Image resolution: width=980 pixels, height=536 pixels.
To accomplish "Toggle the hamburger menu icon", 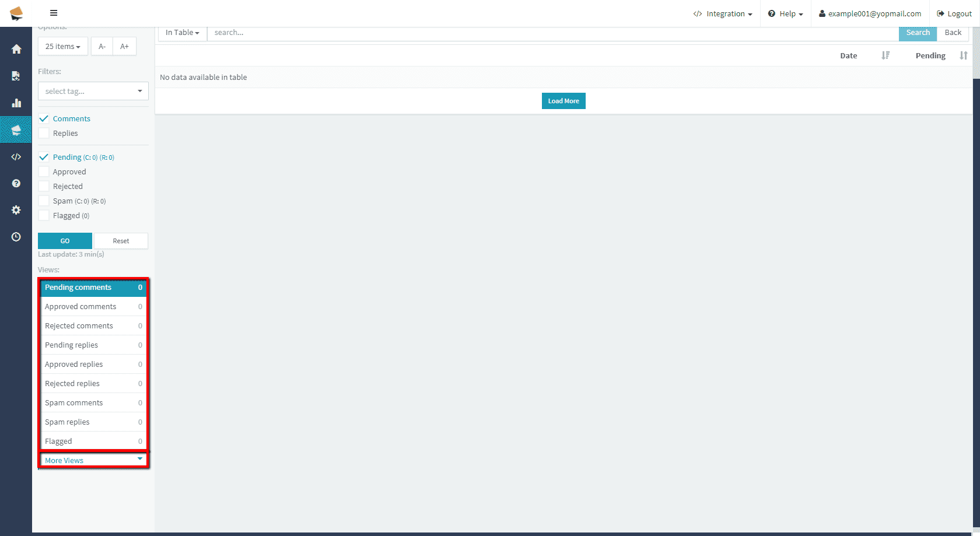I will coord(54,13).
